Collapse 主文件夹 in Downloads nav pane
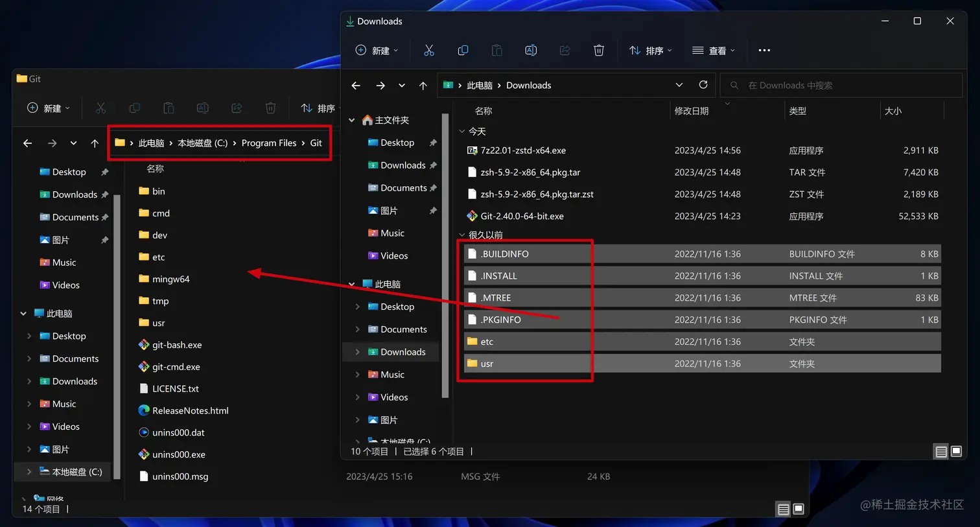This screenshot has height=527, width=980. (x=352, y=120)
